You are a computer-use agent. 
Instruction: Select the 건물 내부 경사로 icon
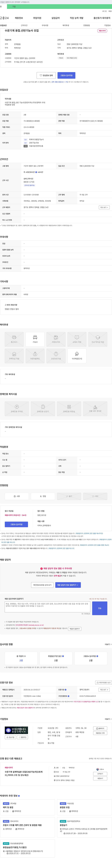[95, 409]
